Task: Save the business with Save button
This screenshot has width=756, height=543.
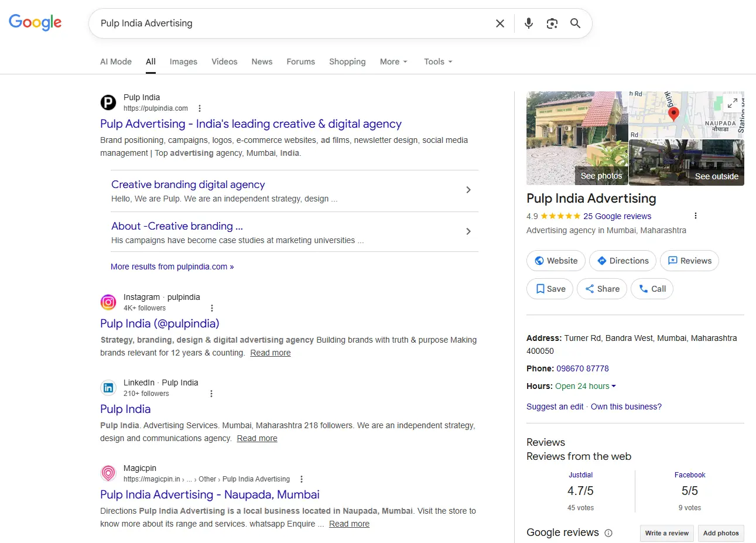Action: coord(550,289)
